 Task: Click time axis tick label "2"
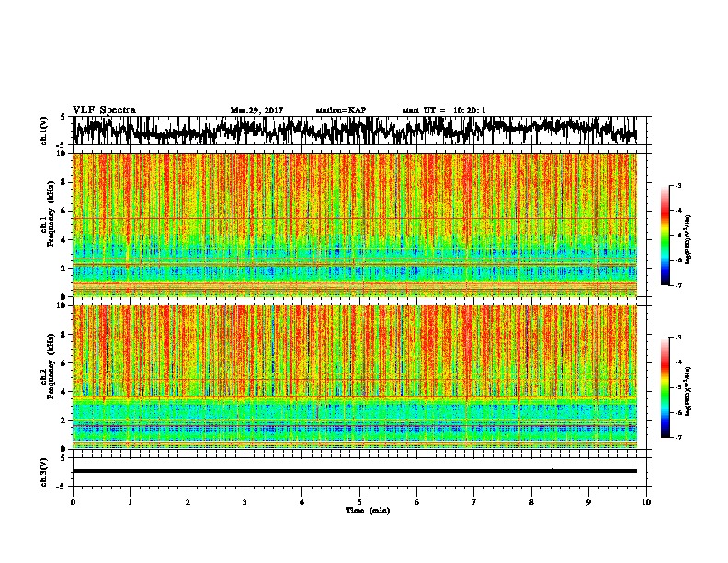point(188,502)
